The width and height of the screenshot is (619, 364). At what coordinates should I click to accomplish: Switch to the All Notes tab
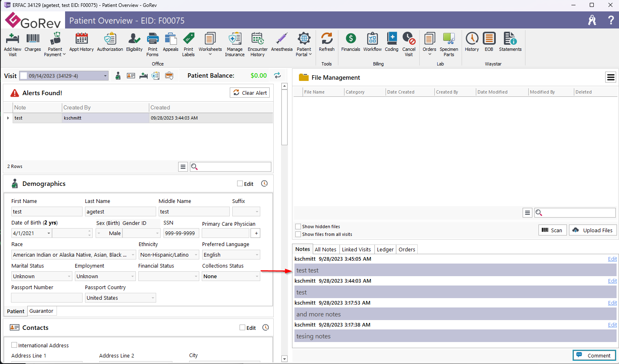click(x=325, y=249)
